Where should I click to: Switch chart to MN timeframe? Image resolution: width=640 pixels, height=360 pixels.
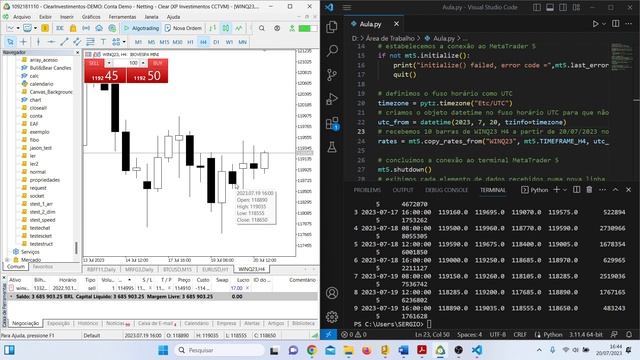[x=242, y=42]
